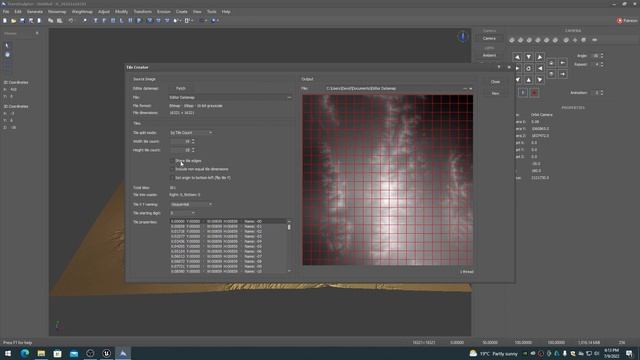640x360 pixels.
Task: Open the Tile split mode dropdown
Action: (191, 133)
